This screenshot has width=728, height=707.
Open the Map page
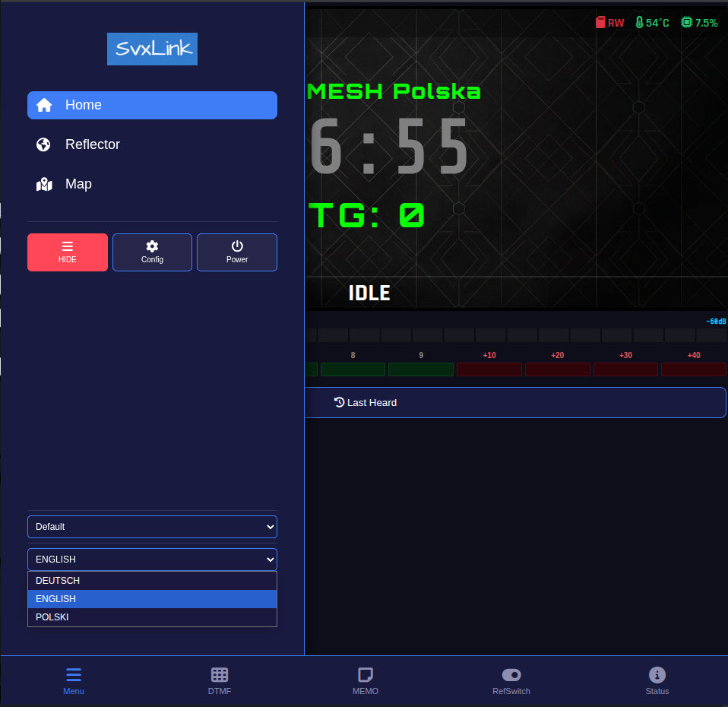click(x=152, y=184)
